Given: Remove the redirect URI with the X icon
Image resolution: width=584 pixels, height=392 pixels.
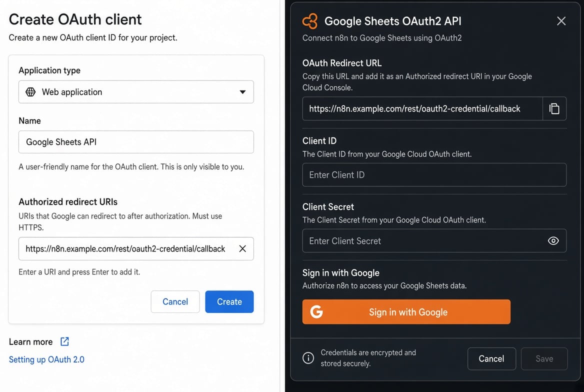Looking at the screenshot, I should coord(242,248).
